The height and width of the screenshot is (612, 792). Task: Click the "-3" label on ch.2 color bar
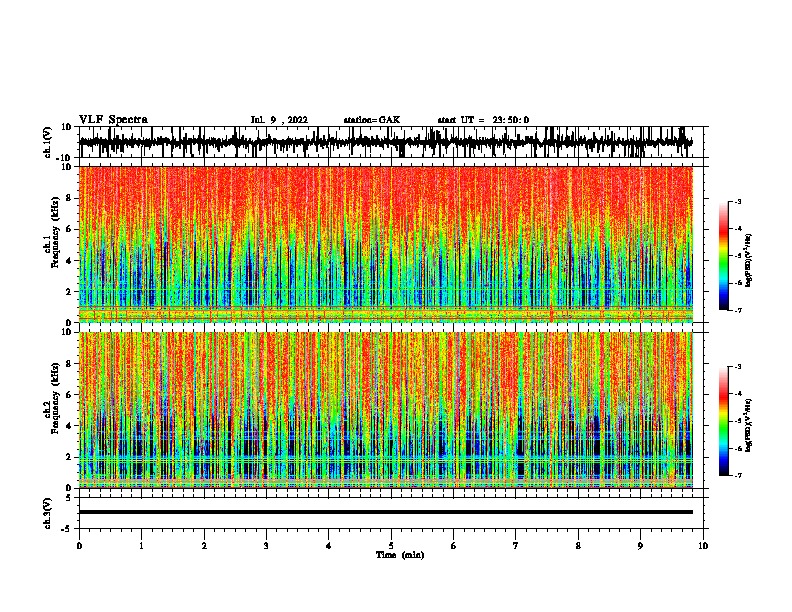pyautogui.click(x=738, y=367)
